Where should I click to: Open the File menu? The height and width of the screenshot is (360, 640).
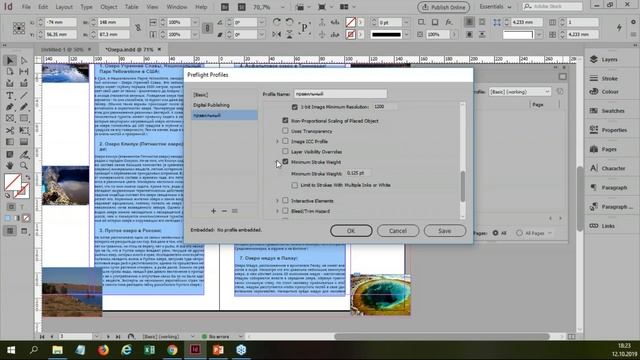coord(26,7)
